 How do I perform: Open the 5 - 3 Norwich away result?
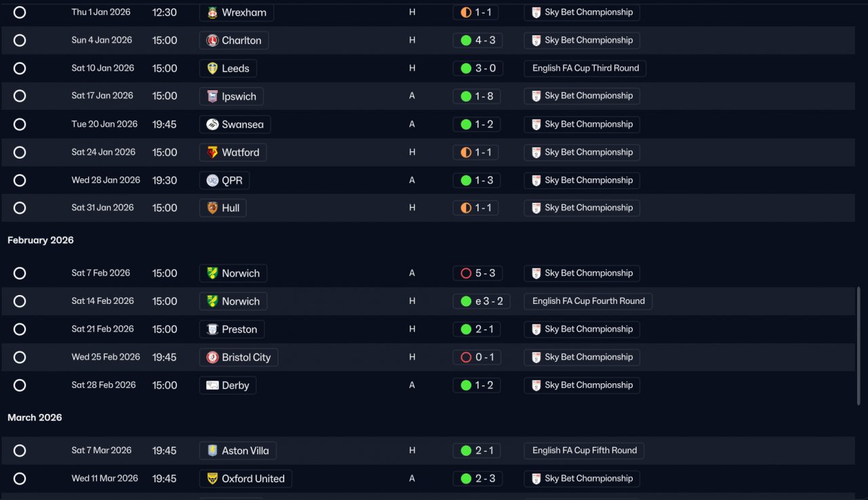(x=477, y=273)
